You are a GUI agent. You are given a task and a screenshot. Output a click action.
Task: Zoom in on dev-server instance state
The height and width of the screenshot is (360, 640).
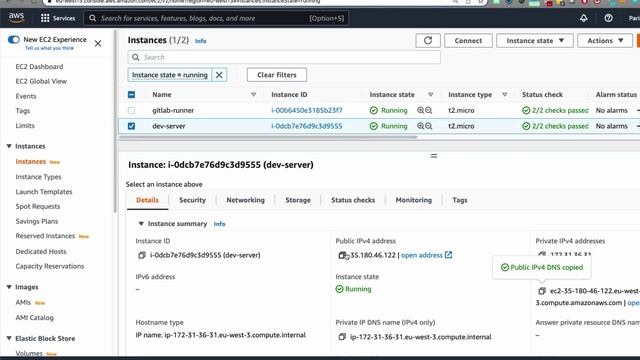pyautogui.click(x=420, y=126)
